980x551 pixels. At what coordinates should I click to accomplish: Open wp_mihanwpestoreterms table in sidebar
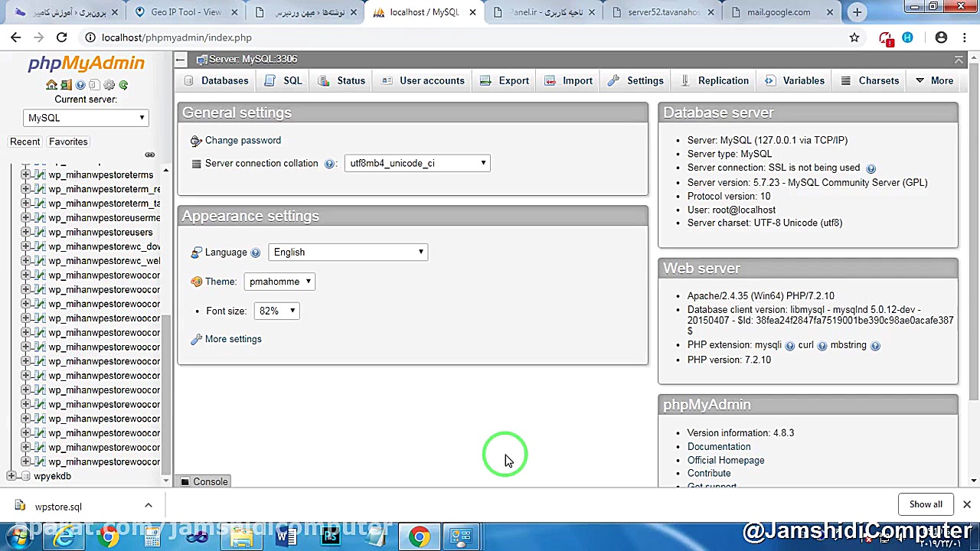[101, 174]
